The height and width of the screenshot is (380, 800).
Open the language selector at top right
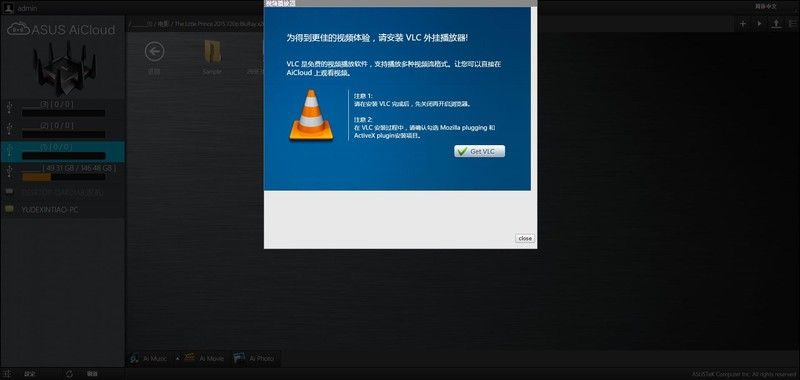click(x=766, y=6)
